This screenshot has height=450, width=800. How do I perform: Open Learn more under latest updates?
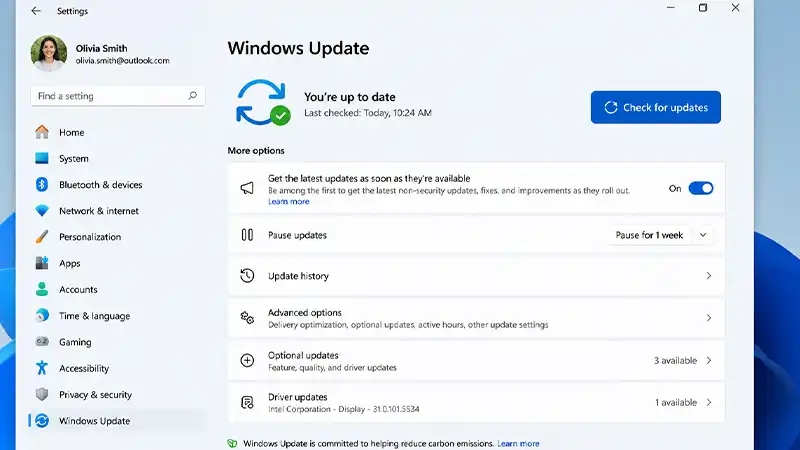click(x=289, y=202)
